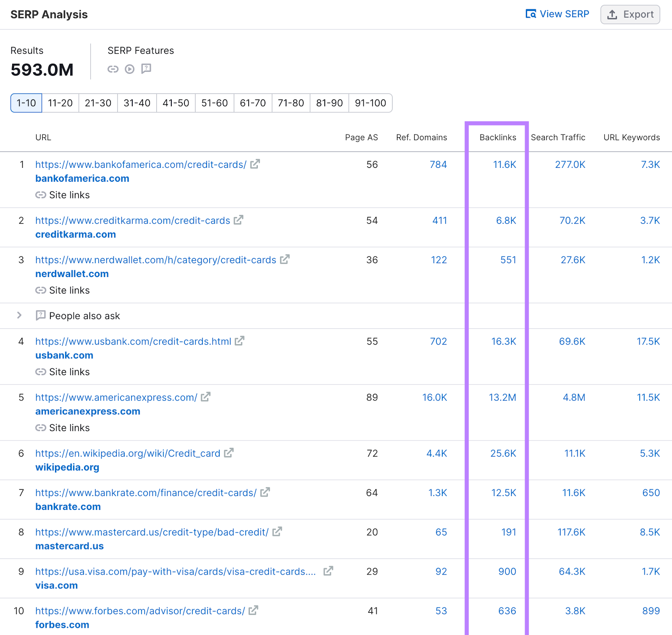Open external link icon for forbes.com URL
Screen dimensions: 672x635
(253, 610)
